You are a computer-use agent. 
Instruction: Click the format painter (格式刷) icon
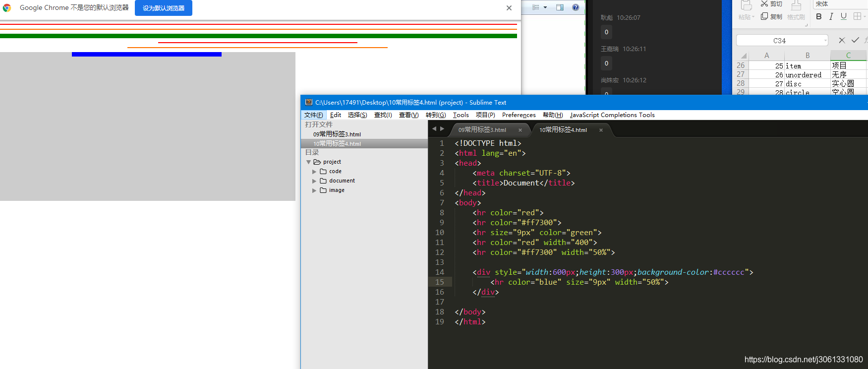click(796, 6)
